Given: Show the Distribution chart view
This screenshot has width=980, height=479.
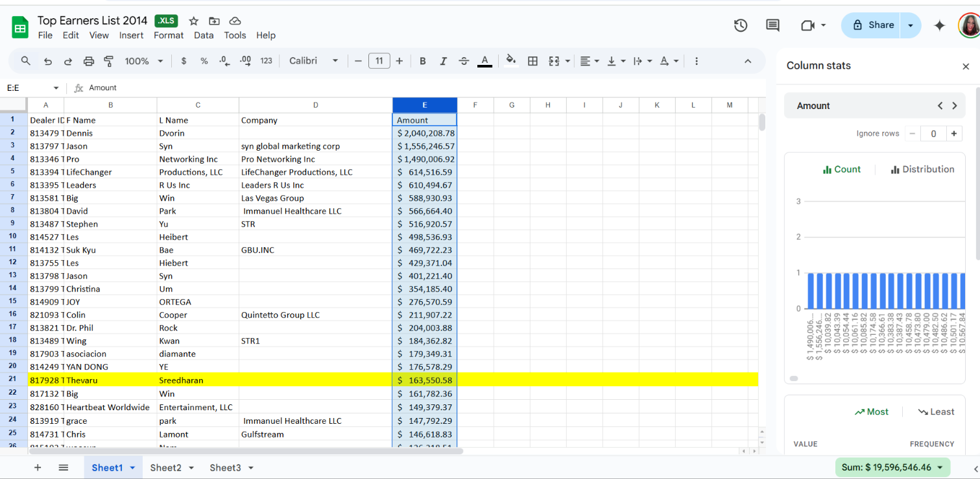Looking at the screenshot, I should point(922,169).
